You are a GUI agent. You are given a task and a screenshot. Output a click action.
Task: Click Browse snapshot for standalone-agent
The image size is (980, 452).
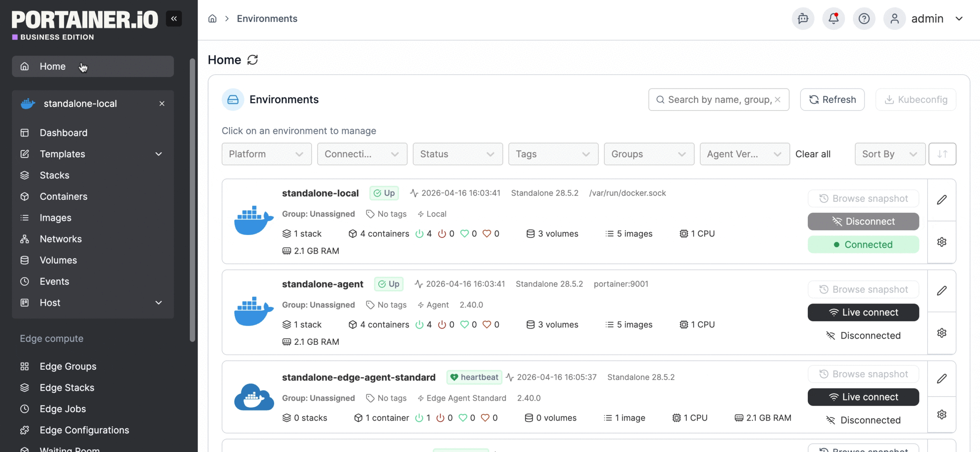(x=863, y=289)
